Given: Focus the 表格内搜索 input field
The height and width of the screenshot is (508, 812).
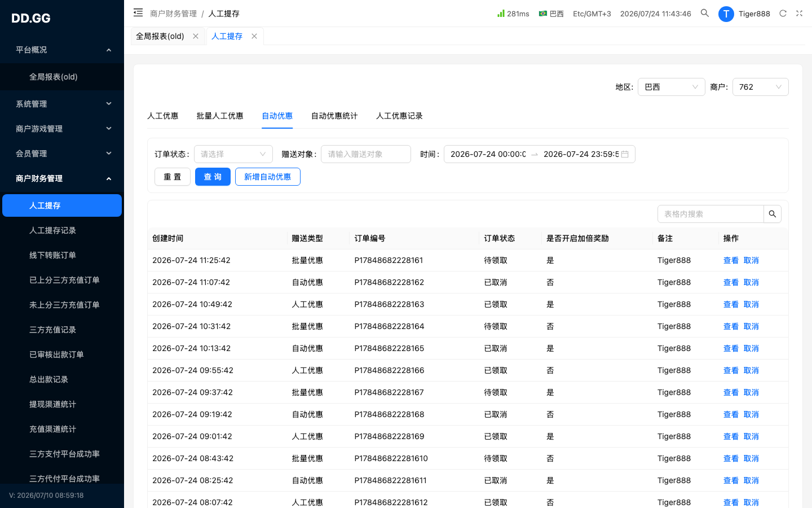Looking at the screenshot, I should click(x=710, y=214).
